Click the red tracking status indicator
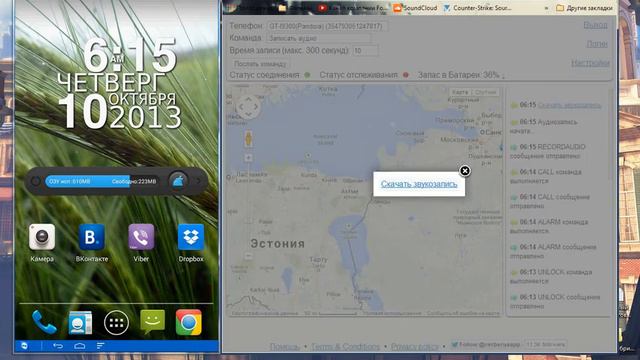The image size is (640, 360). pos(406,75)
